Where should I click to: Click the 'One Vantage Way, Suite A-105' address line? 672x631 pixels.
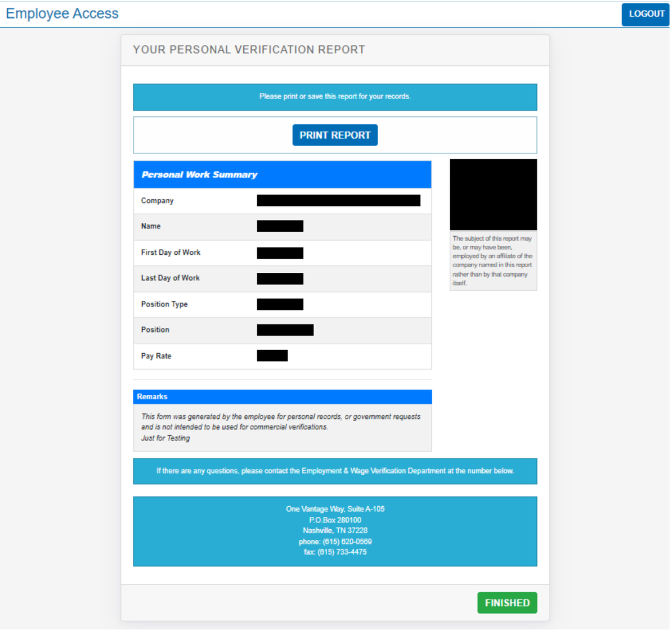335,510
